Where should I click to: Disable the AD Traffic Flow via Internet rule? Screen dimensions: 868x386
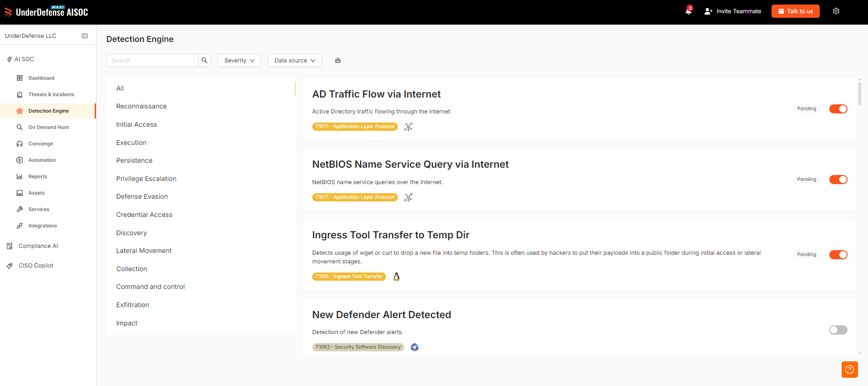pyautogui.click(x=838, y=109)
